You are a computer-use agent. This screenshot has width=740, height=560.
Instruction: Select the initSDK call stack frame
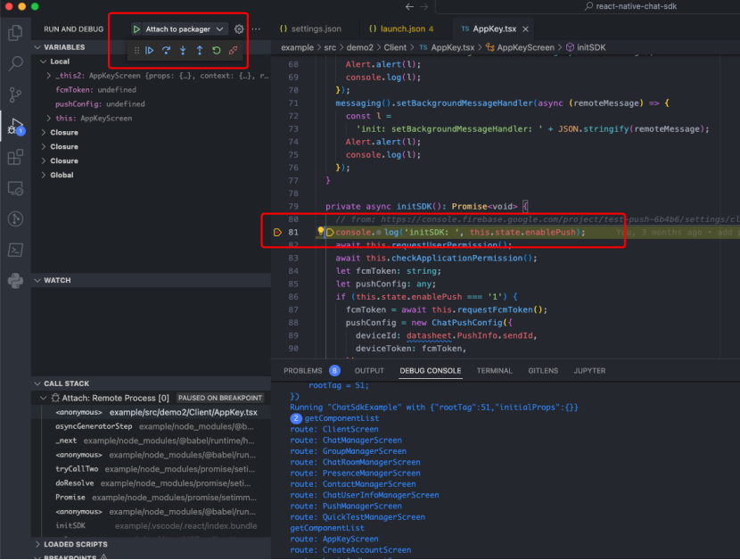pyautogui.click(x=151, y=526)
